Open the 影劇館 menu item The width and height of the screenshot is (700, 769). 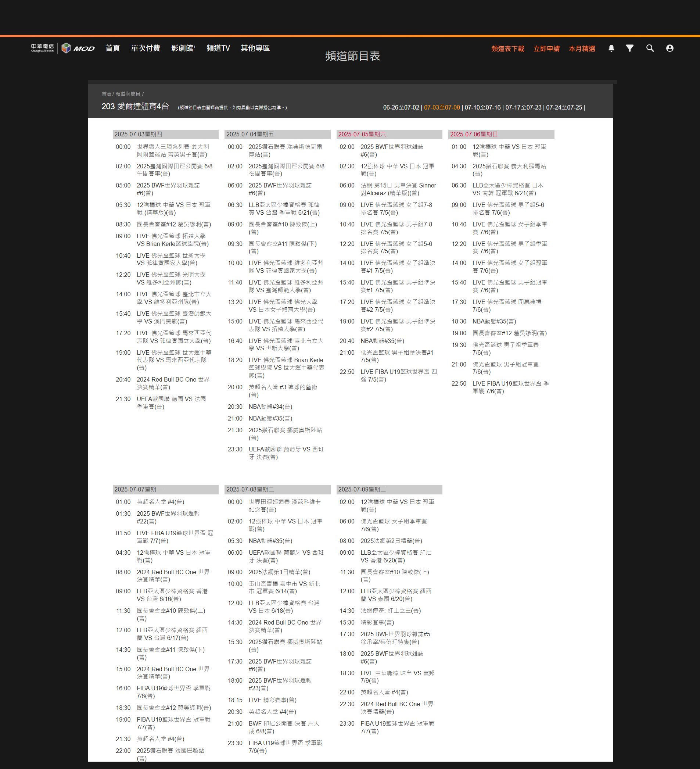[x=183, y=48]
